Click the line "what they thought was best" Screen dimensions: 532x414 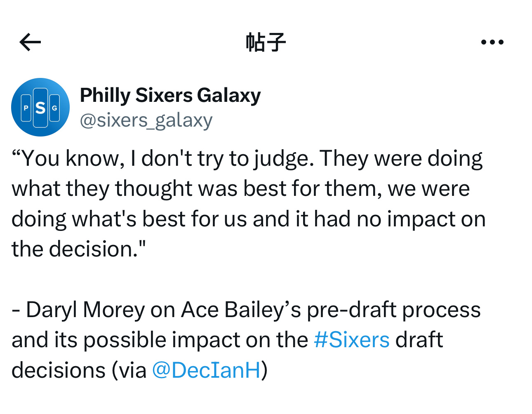(x=240, y=189)
